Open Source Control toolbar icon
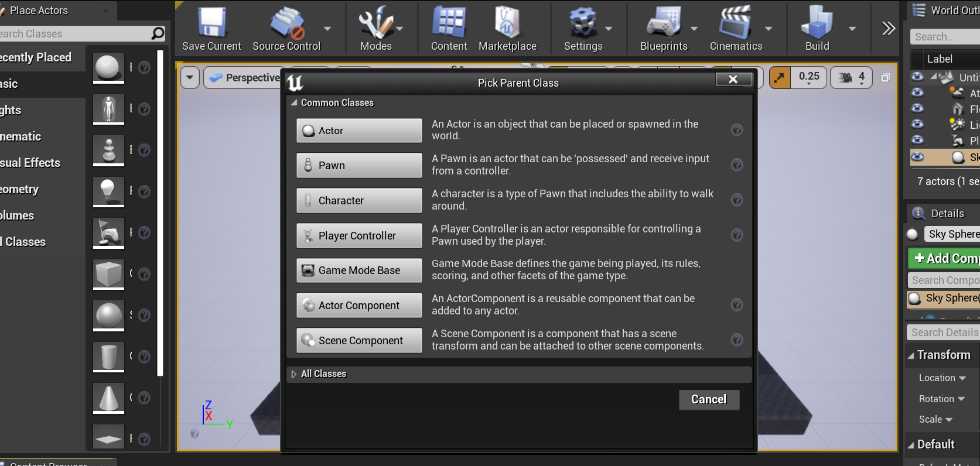Screen dimensions: 980x466 tap(287, 22)
